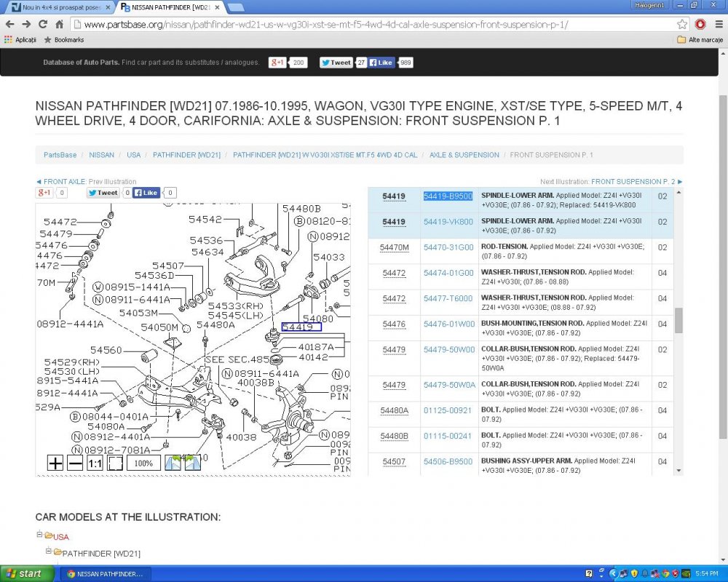The width and height of the screenshot is (728, 582).
Task: Open part number 54474-01G00
Action: click(448, 273)
